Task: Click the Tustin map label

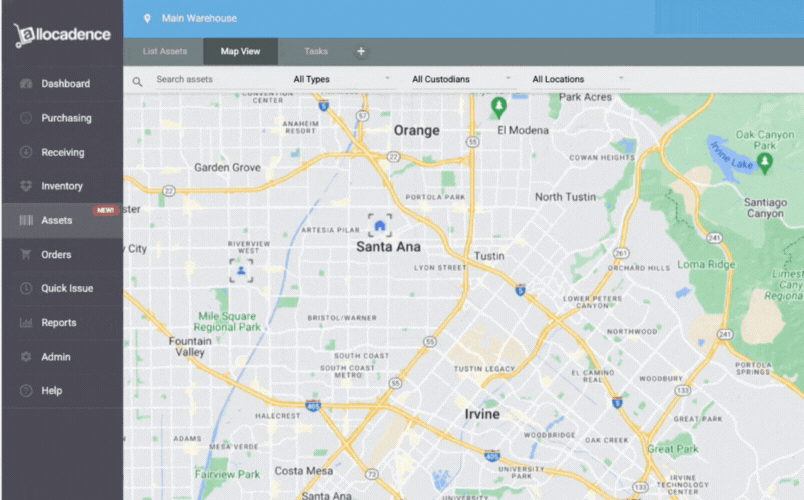Action: 489,256
